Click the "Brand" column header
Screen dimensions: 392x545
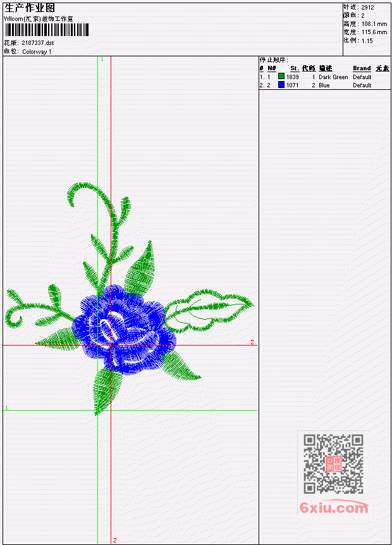point(362,68)
